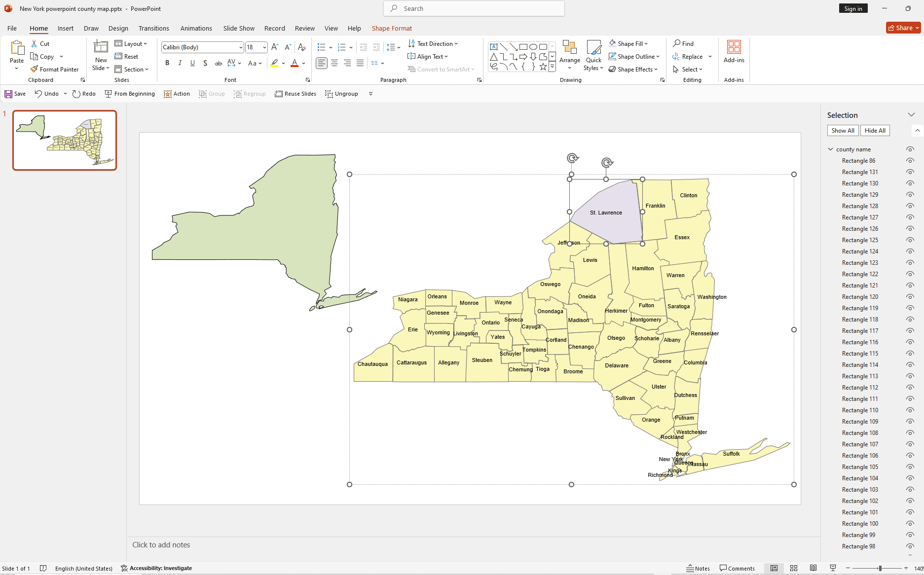The width and height of the screenshot is (924, 575).
Task: Click Redo in the quick toolbar
Action: click(84, 94)
